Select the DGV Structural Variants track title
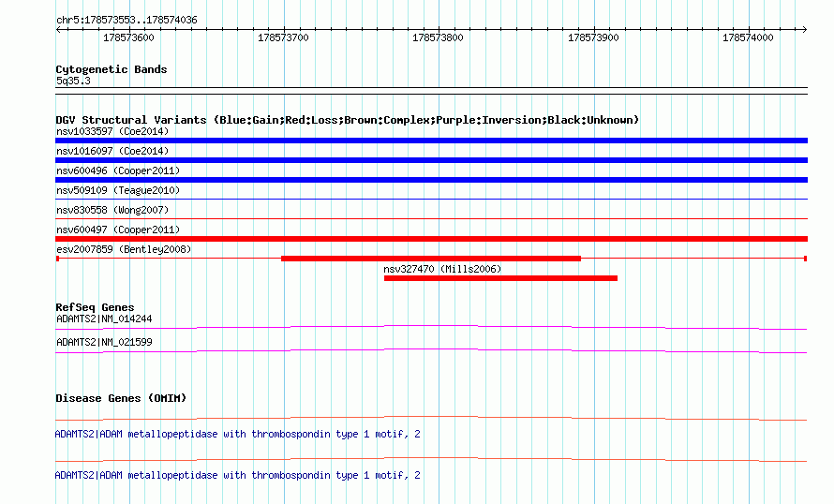The width and height of the screenshot is (834, 504). [348, 120]
